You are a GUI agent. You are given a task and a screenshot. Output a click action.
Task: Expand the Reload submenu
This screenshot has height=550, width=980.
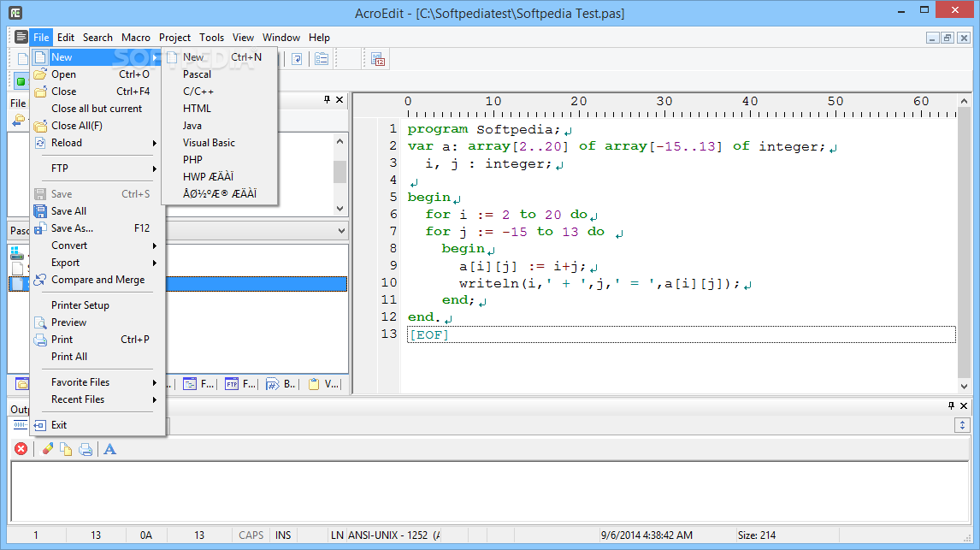coord(97,143)
